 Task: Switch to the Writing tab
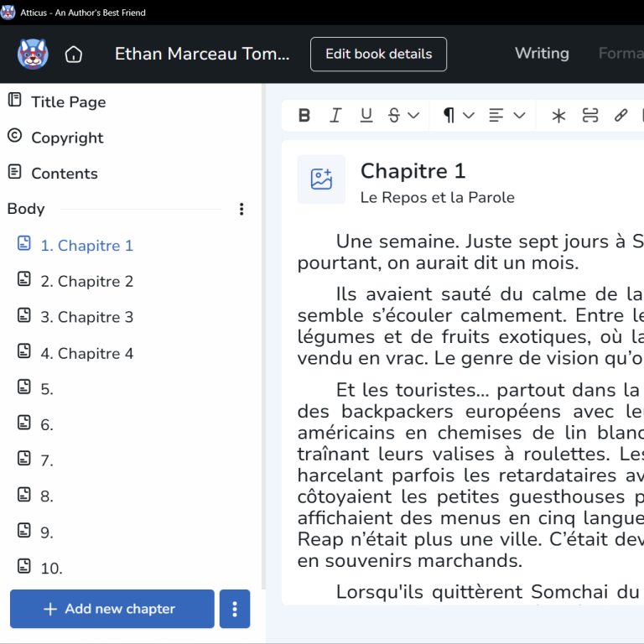click(x=542, y=54)
